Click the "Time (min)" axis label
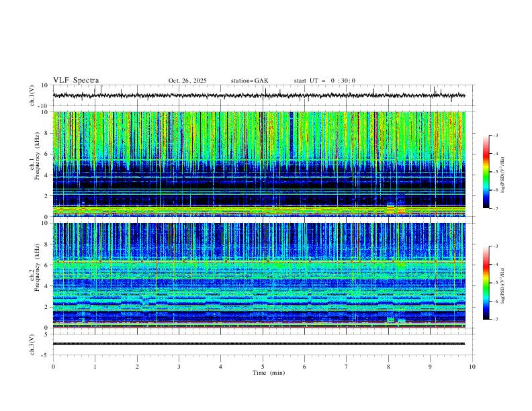 (269, 373)
